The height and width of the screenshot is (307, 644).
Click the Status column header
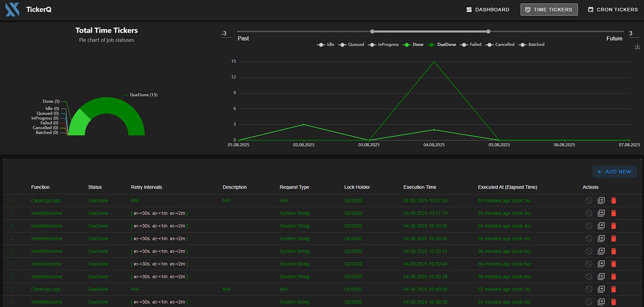tap(95, 187)
